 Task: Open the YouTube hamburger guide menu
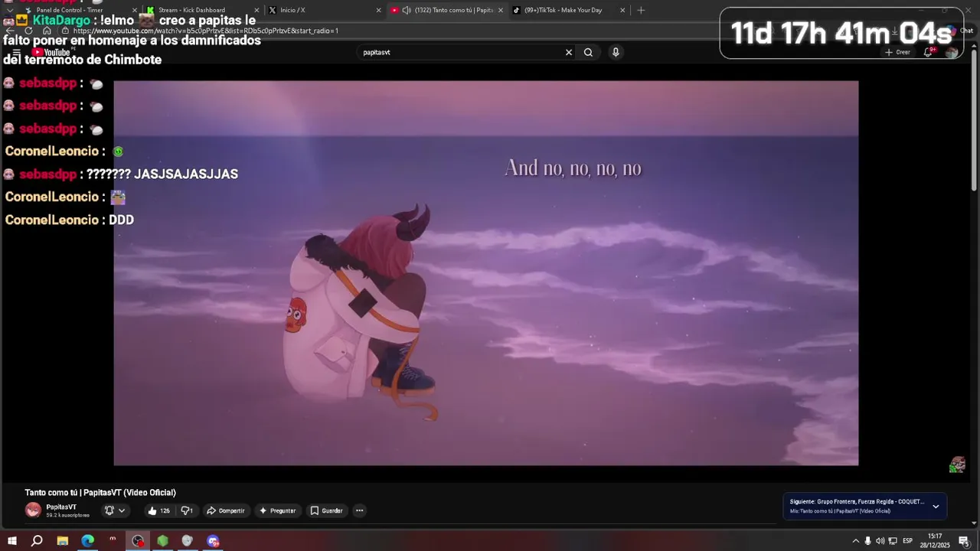pos(16,53)
